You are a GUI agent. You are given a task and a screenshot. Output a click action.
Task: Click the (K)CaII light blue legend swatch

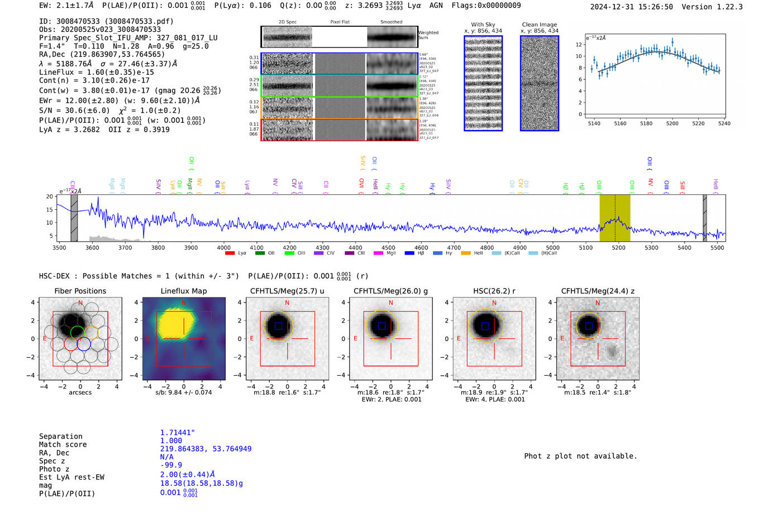coord(496,253)
